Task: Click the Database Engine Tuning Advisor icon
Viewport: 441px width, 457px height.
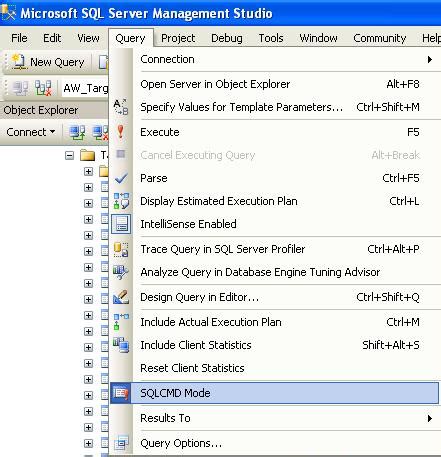Action: click(121, 272)
